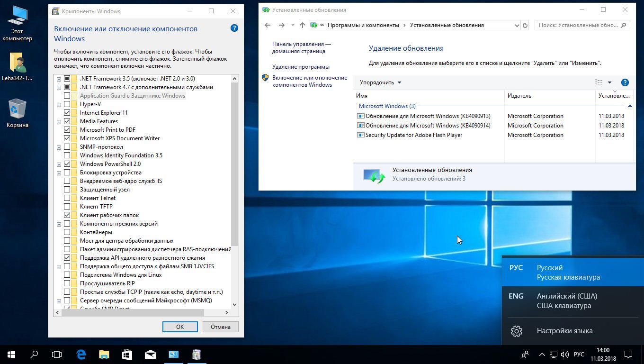Click the search magnifier in Installed Updates
This screenshot has height=364, width=644.
[623, 25]
